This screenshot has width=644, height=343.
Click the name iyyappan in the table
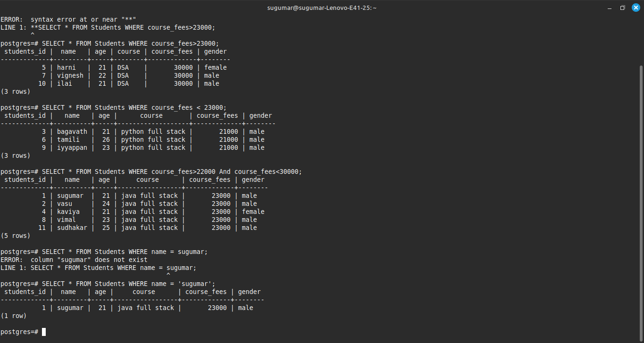pyautogui.click(x=72, y=147)
